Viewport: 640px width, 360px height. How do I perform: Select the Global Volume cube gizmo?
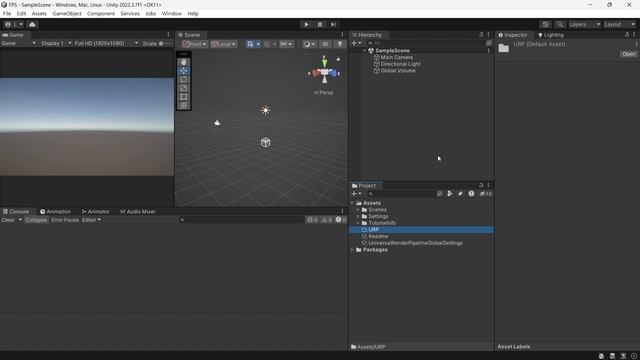(265, 142)
